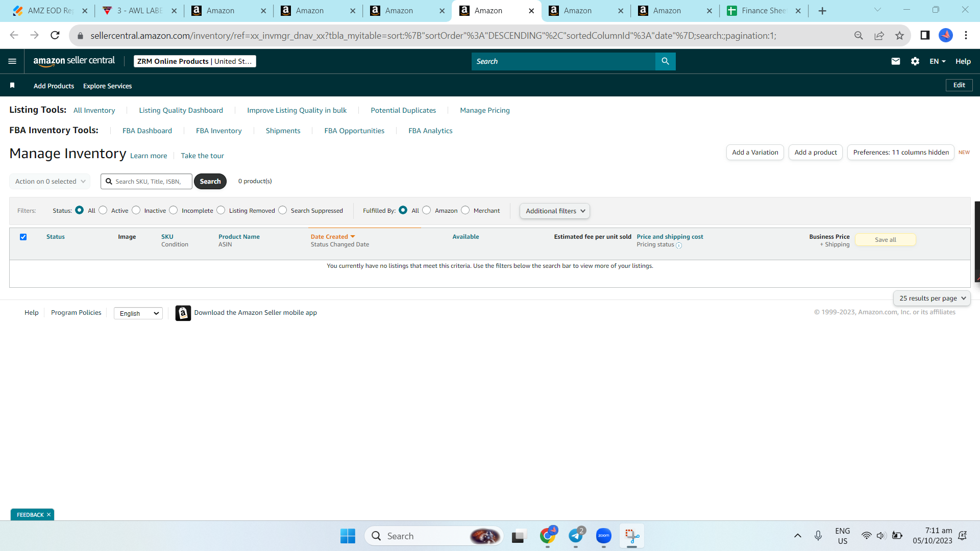Image resolution: width=980 pixels, height=551 pixels.
Task: Sort by the Date Created column
Action: [x=333, y=237]
